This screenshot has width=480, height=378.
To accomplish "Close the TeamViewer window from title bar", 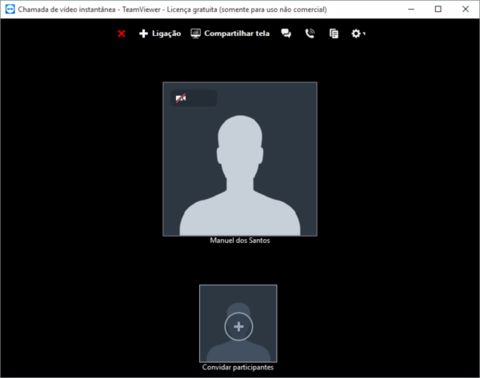I will pyautogui.click(x=466, y=9).
